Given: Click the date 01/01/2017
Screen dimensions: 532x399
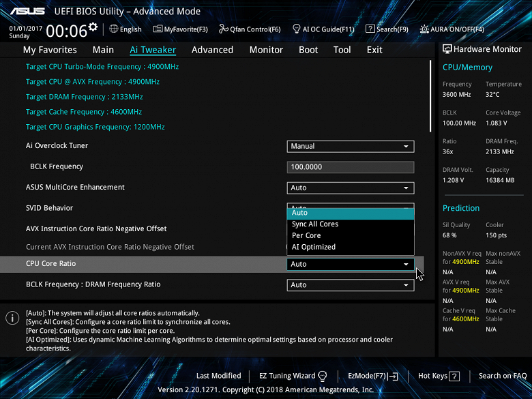Looking at the screenshot, I should point(26,29).
